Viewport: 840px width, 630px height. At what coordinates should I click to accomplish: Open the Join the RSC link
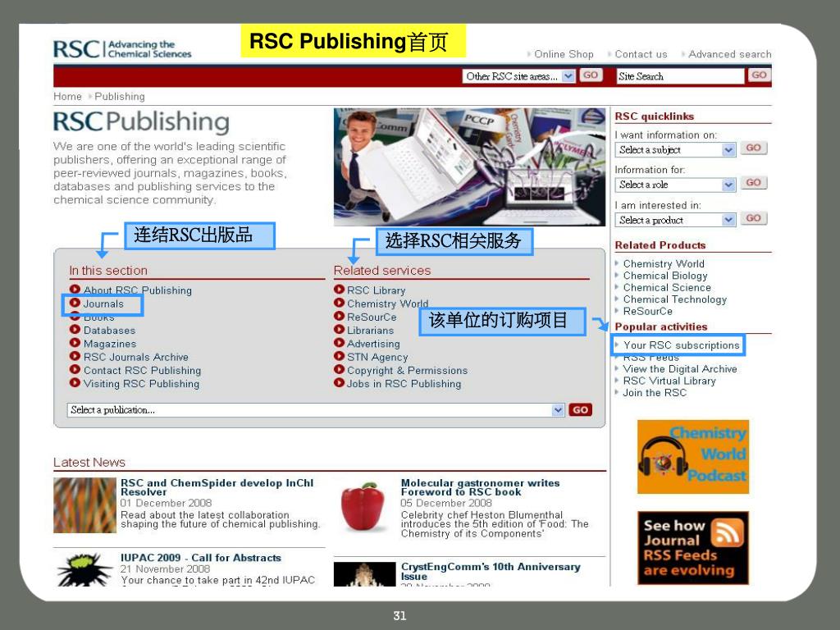tap(655, 392)
